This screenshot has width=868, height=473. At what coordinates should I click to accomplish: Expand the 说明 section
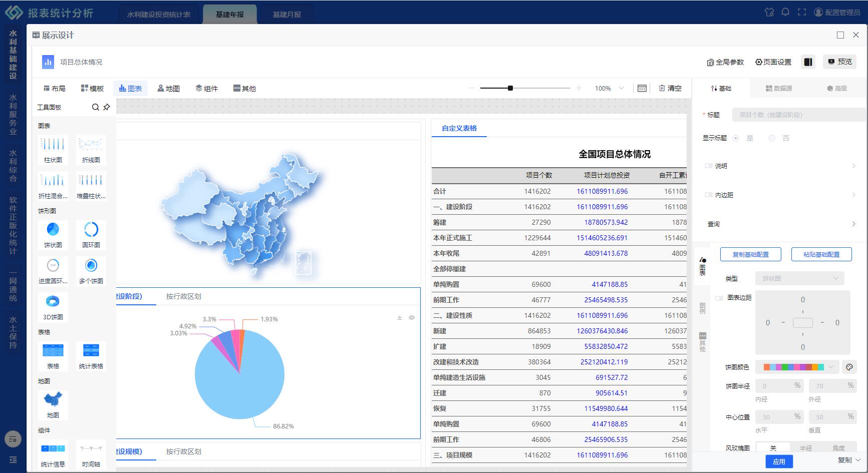pyautogui.click(x=854, y=166)
